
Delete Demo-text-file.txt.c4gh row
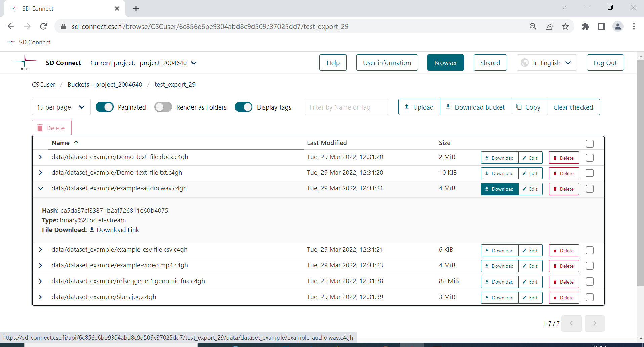point(564,173)
